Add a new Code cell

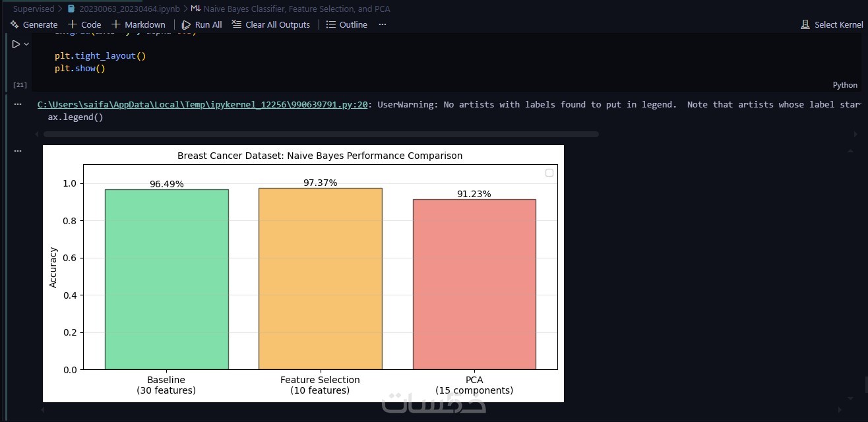click(x=85, y=24)
